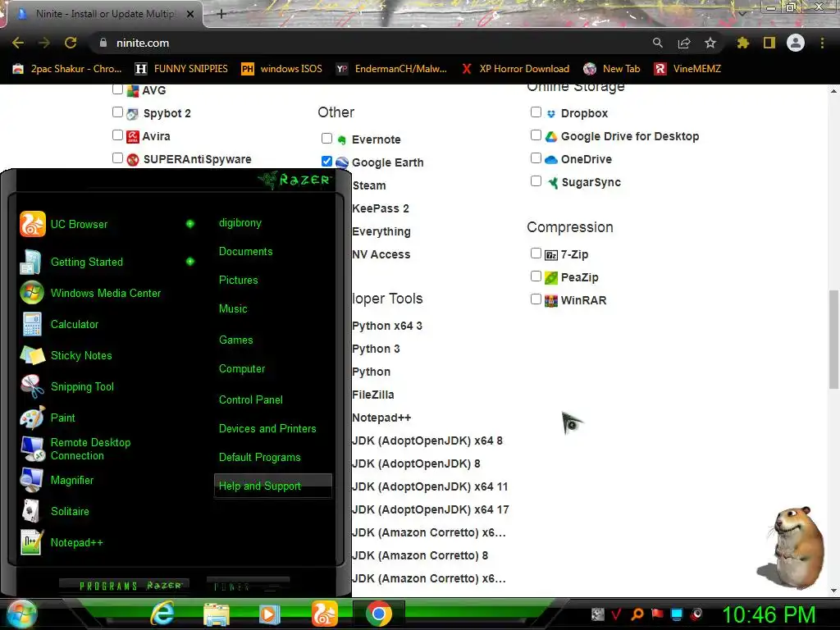Tick the OneDrive checkbox
Screen dimensions: 840x630
coord(536,158)
